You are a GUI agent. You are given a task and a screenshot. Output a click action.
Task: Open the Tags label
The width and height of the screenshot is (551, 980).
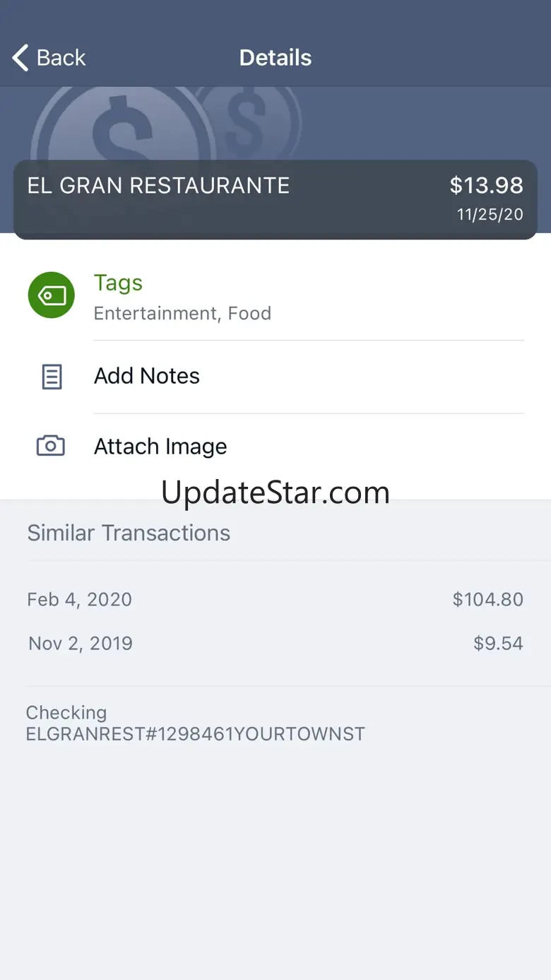(x=118, y=283)
